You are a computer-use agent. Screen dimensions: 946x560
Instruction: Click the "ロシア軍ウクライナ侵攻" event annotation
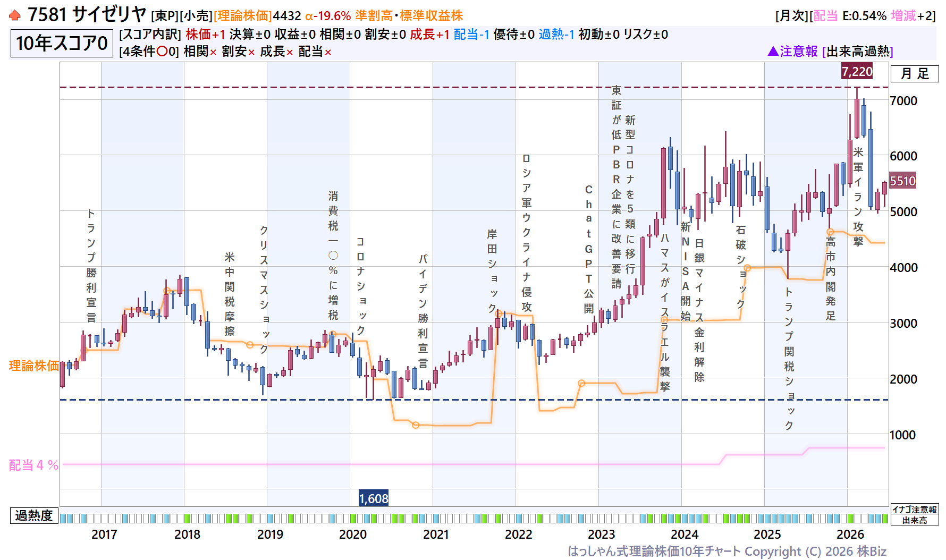[527, 233]
